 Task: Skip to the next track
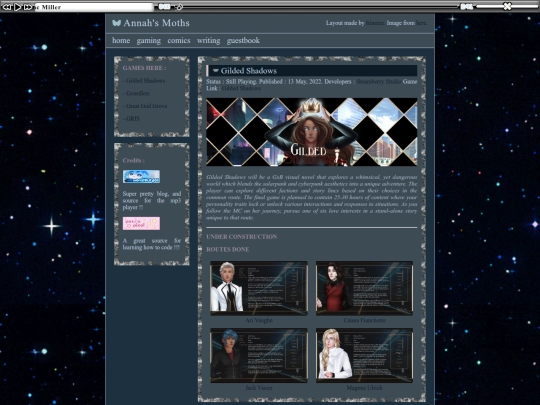[x=28, y=7]
